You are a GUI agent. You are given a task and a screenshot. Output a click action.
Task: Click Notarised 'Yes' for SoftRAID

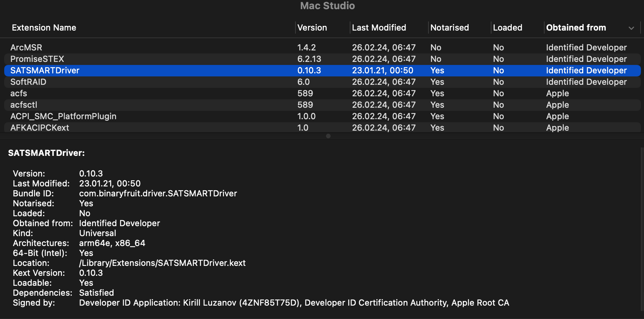pos(437,82)
